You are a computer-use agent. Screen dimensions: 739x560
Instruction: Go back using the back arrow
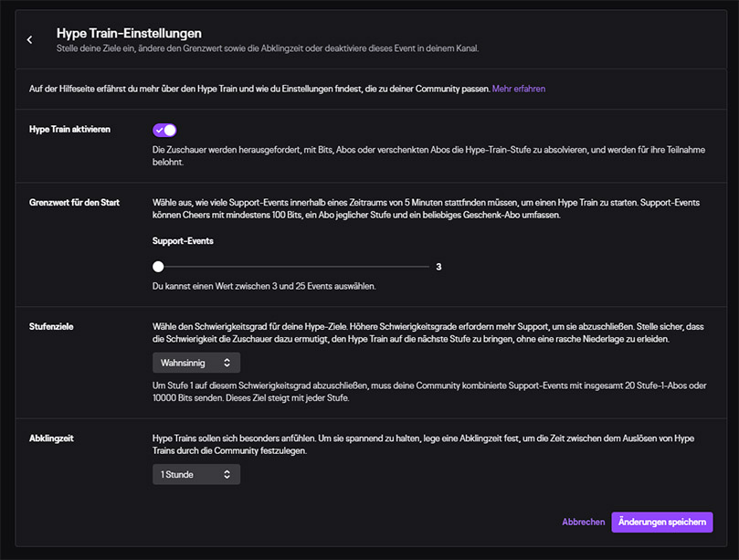point(30,40)
